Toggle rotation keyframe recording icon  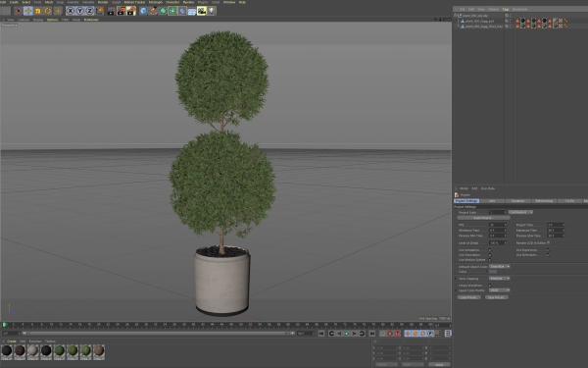tap(422, 334)
